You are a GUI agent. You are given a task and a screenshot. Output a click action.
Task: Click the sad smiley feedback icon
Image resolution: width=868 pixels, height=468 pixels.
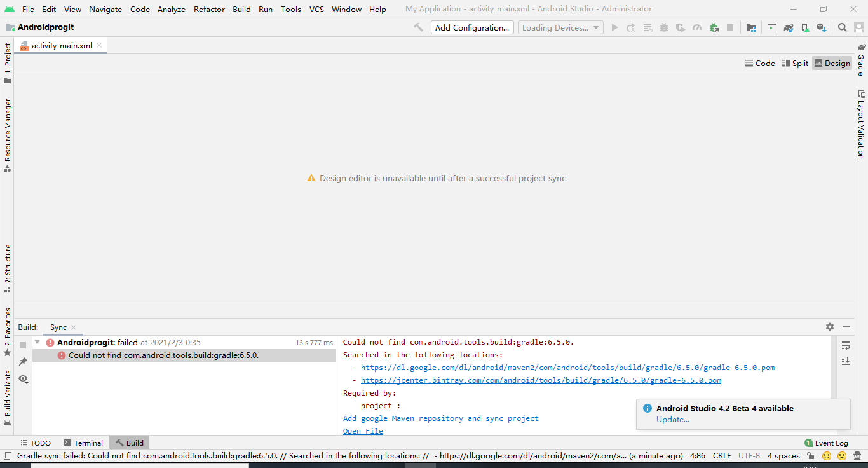tap(842, 456)
